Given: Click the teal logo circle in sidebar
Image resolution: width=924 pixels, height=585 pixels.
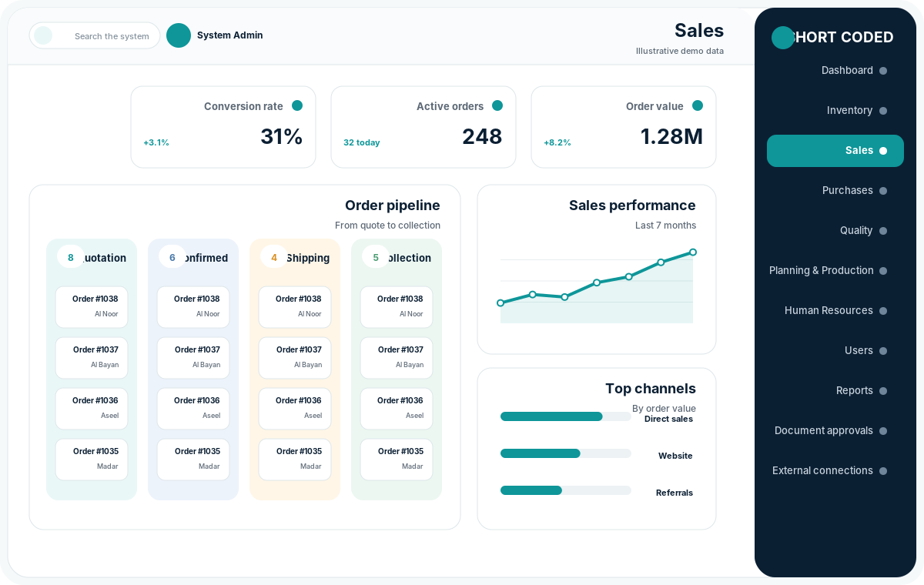Looking at the screenshot, I should click(x=783, y=38).
